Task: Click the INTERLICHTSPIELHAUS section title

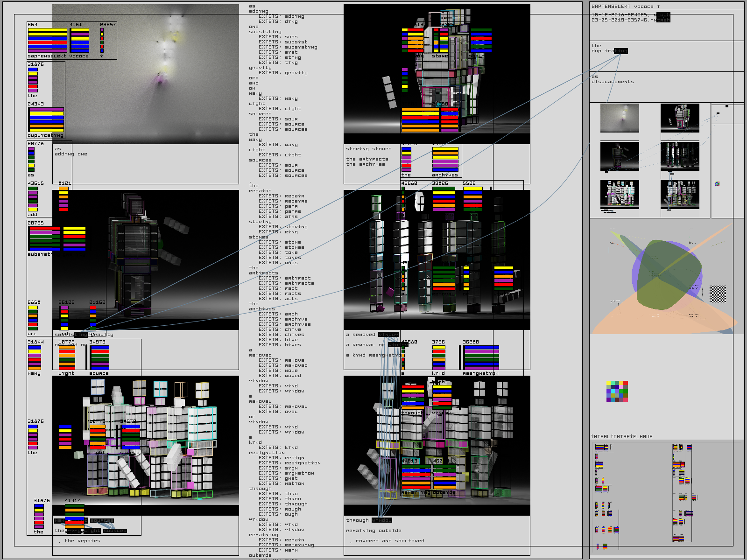Action: click(621, 437)
